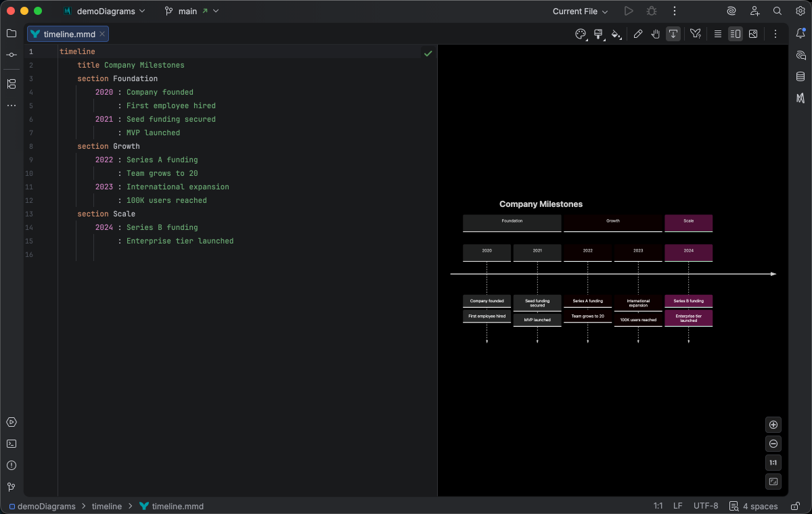Click line number 16 in the gutter
The width and height of the screenshot is (812, 514).
pyautogui.click(x=29, y=254)
